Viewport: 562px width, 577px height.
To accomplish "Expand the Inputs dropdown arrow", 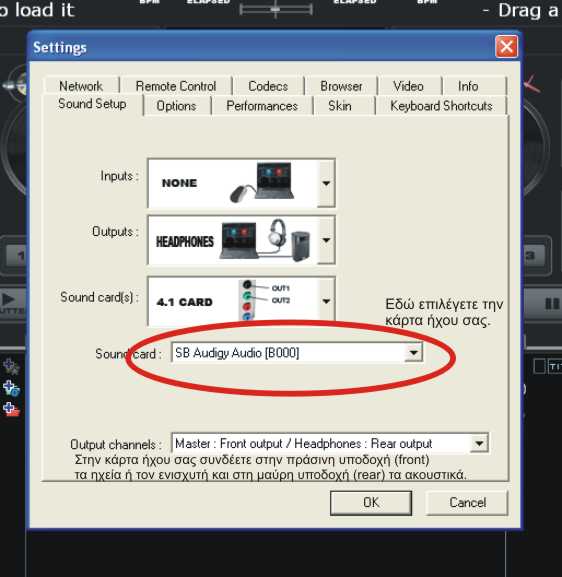I will pyautogui.click(x=326, y=183).
